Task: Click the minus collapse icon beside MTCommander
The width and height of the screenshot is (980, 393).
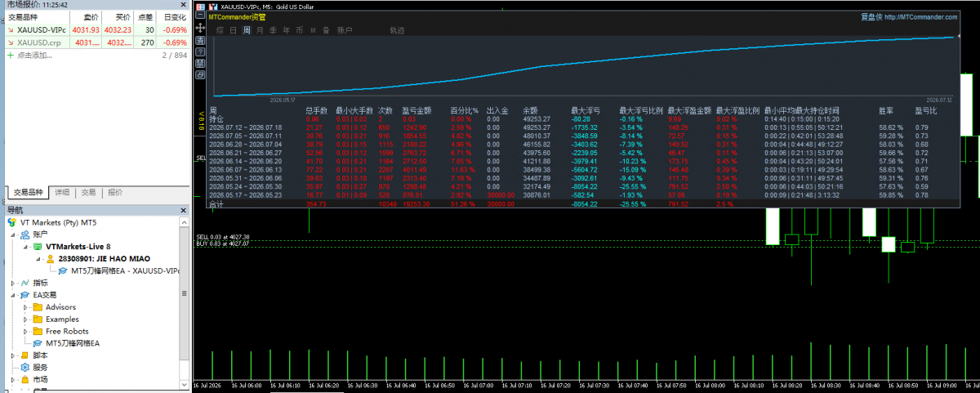Action: click(200, 15)
